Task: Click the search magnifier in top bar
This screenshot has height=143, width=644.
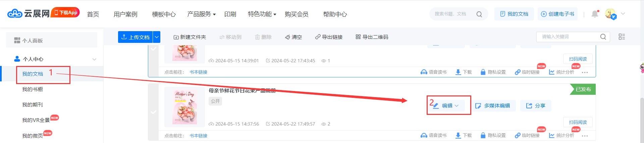Action: click(479, 14)
